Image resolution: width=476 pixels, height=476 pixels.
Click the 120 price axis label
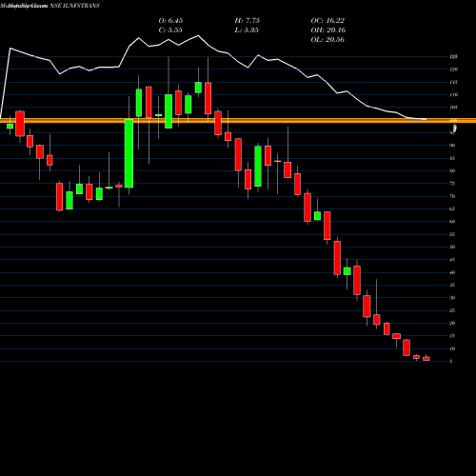[x=453, y=69]
